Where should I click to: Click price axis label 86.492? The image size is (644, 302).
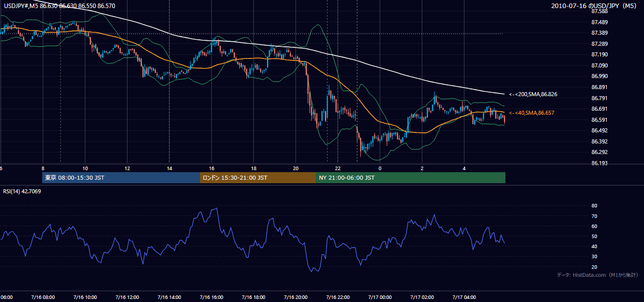coord(600,130)
